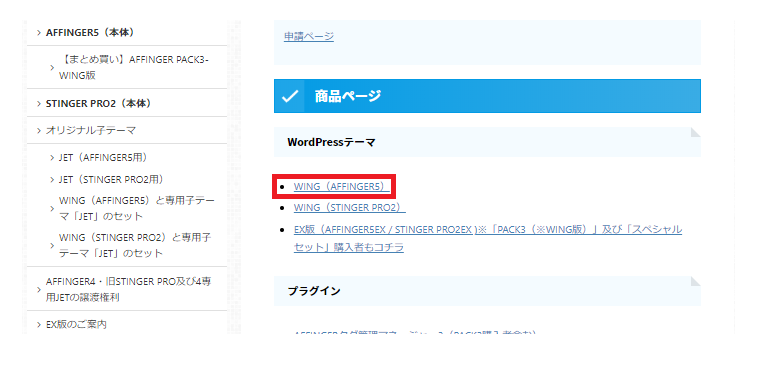Image resolution: width=764 pixels, height=367 pixels.
Task: Open the EX版のご案内 sidebar item
Action: click(x=76, y=324)
